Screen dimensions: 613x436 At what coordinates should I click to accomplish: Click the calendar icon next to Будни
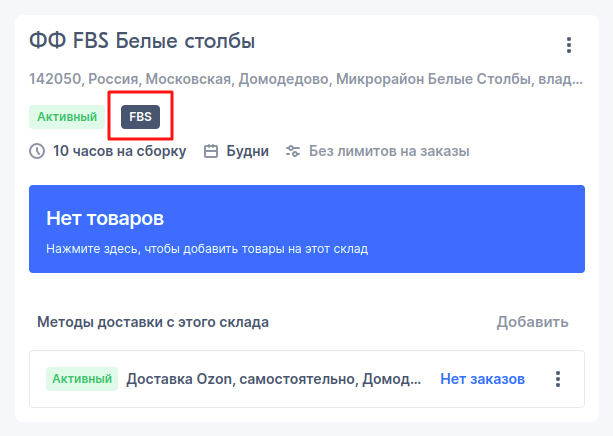point(211,151)
